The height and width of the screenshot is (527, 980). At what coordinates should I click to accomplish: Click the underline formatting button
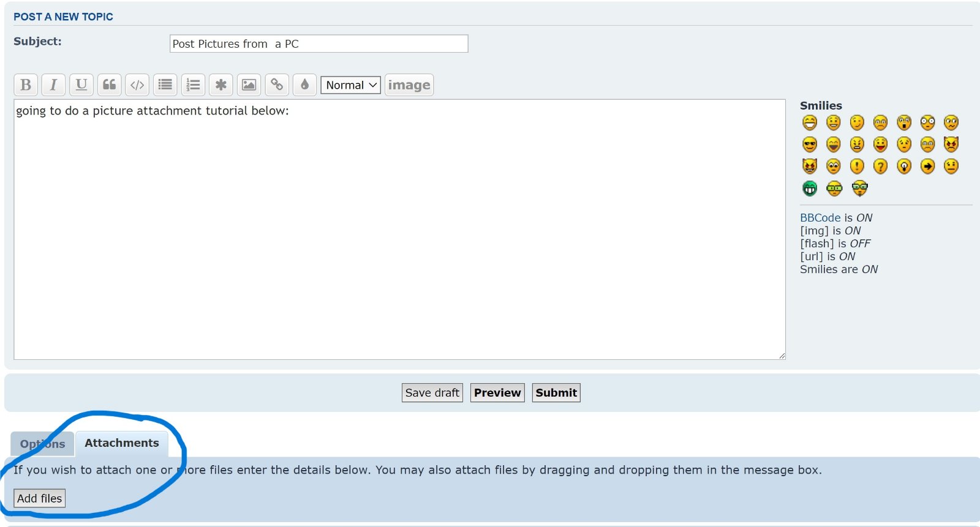81,84
